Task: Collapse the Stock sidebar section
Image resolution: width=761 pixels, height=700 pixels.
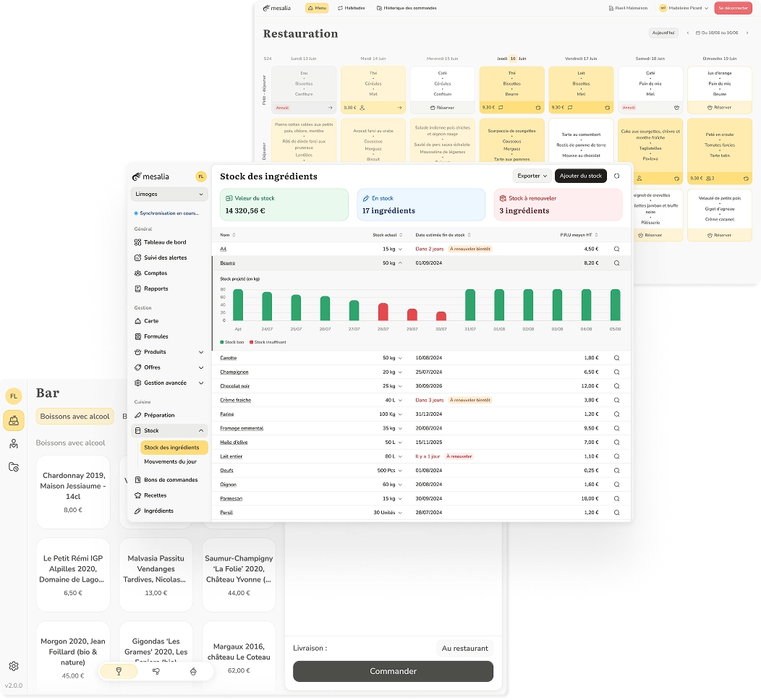Action: [201, 430]
